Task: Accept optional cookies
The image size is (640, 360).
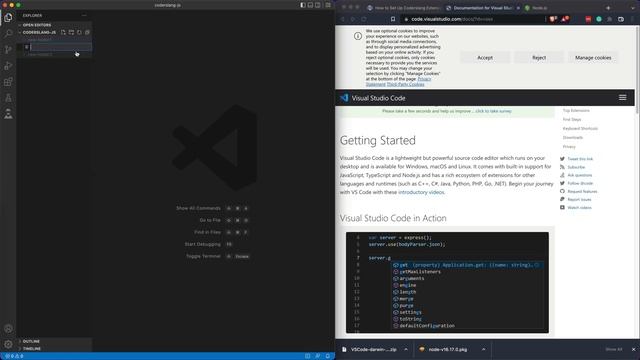Action: [x=485, y=58]
